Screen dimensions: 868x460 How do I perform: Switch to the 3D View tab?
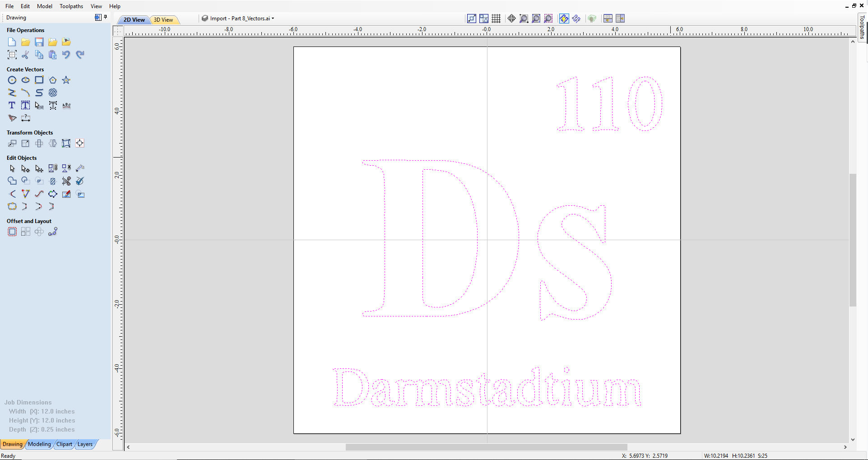163,19
